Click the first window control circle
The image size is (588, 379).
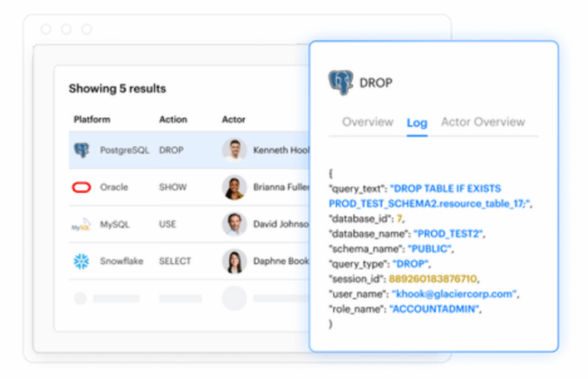pyautogui.click(x=46, y=29)
